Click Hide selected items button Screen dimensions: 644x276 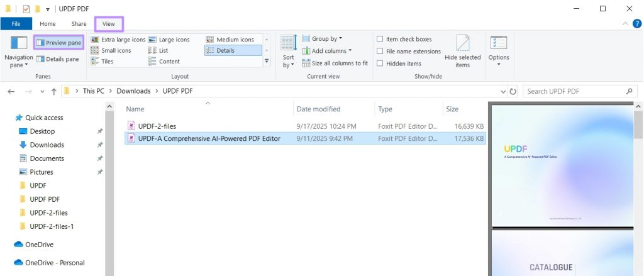(x=462, y=52)
